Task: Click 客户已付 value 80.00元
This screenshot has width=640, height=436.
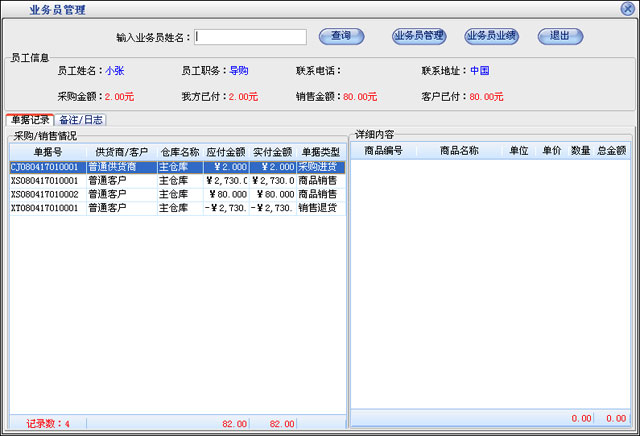Action: 487,97
